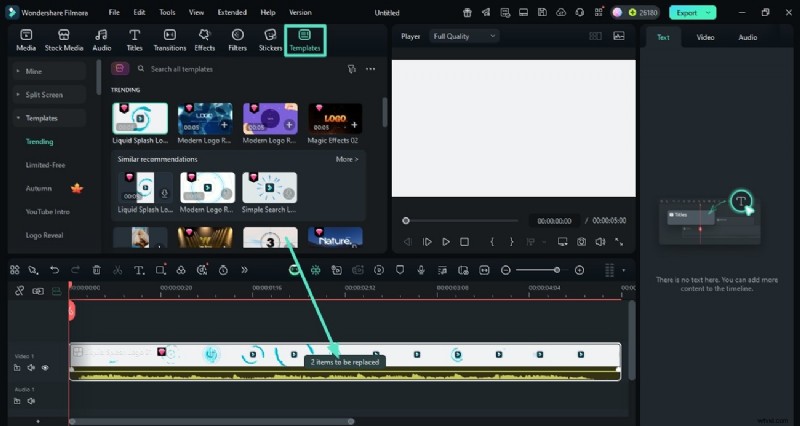
Task: Click the split scissors icon
Action: point(118,270)
